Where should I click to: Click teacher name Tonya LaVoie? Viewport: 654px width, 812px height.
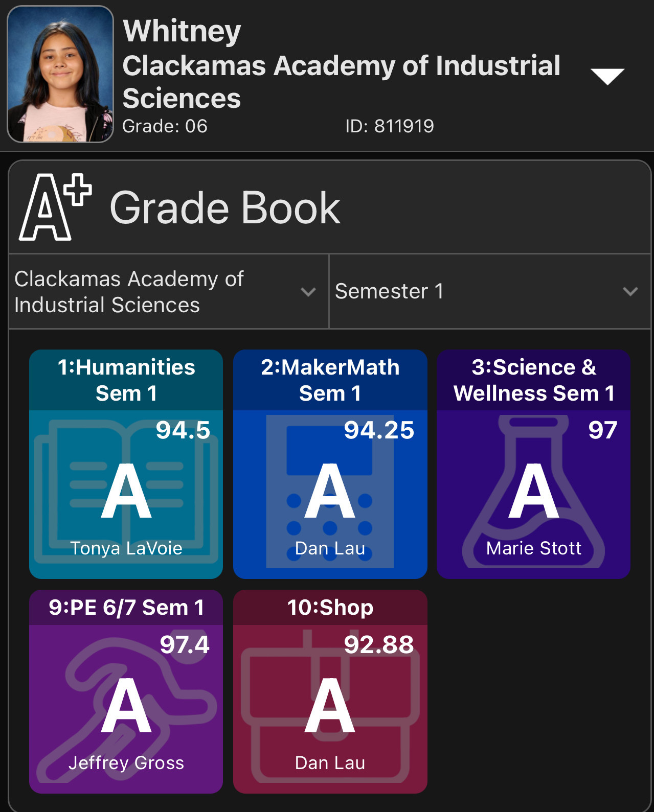tap(126, 548)
